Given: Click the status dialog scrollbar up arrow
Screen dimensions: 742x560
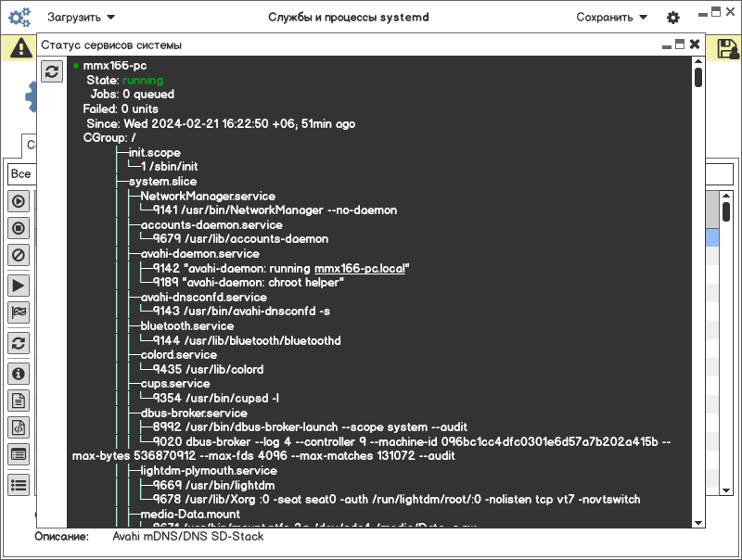Looking at the screenshot, I should [x=698, y=61].
